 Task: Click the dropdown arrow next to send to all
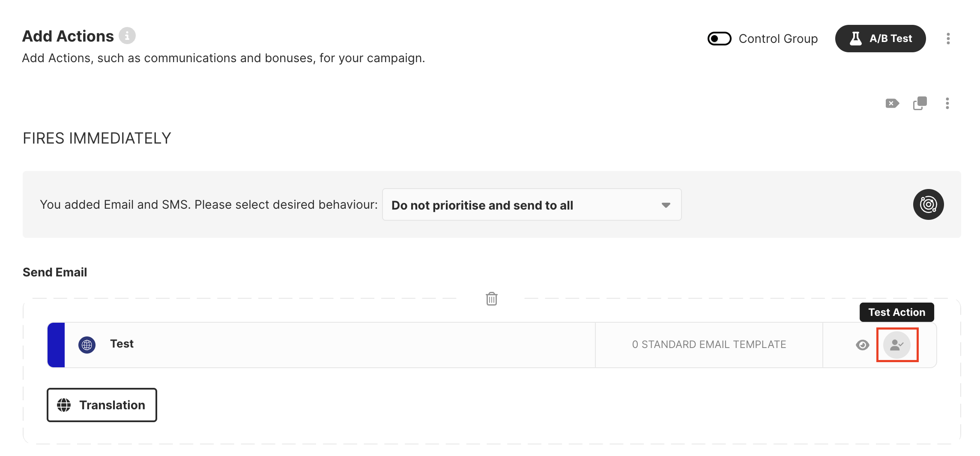(x=666, y=205)
